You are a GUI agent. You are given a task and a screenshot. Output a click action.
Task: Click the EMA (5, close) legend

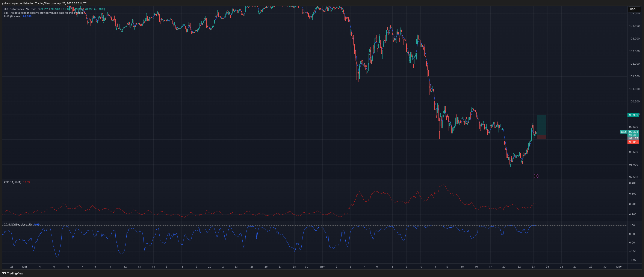click(x=12, y=17)
